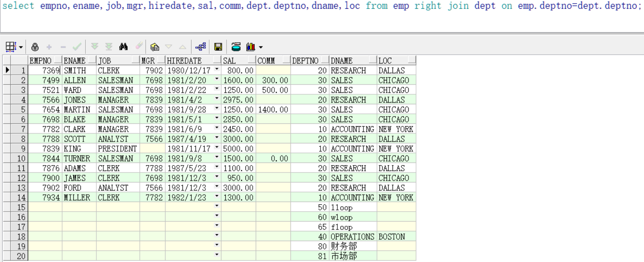Screen dimensions: 644x262
Task: Click the SAL cell 2975.00
Action: tap(238, 99)
